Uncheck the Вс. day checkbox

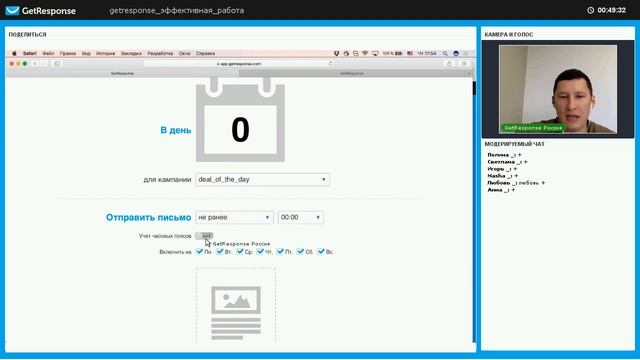(x=321, y=251)
